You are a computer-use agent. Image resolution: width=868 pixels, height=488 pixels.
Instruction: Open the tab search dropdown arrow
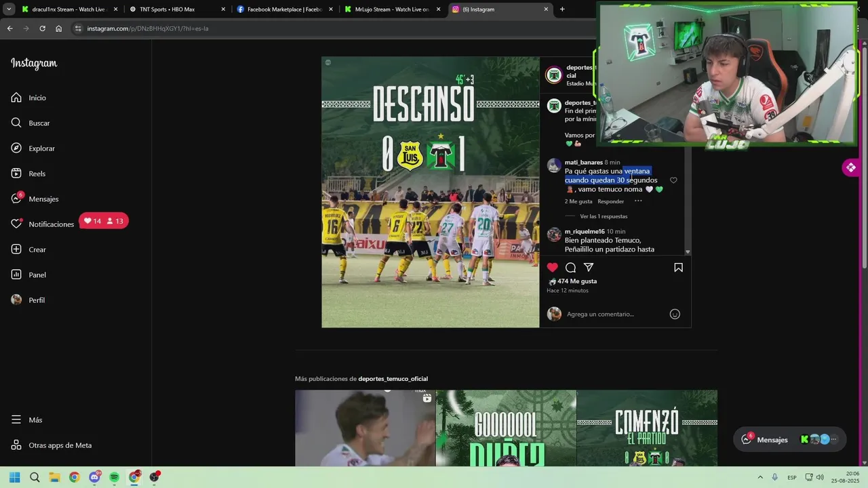[x=9, y=9]
